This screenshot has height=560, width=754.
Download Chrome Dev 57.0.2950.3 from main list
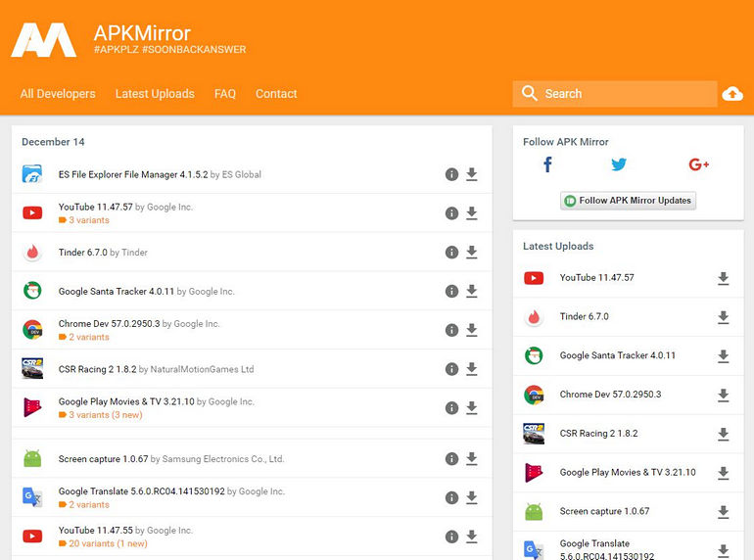point(472,330)
